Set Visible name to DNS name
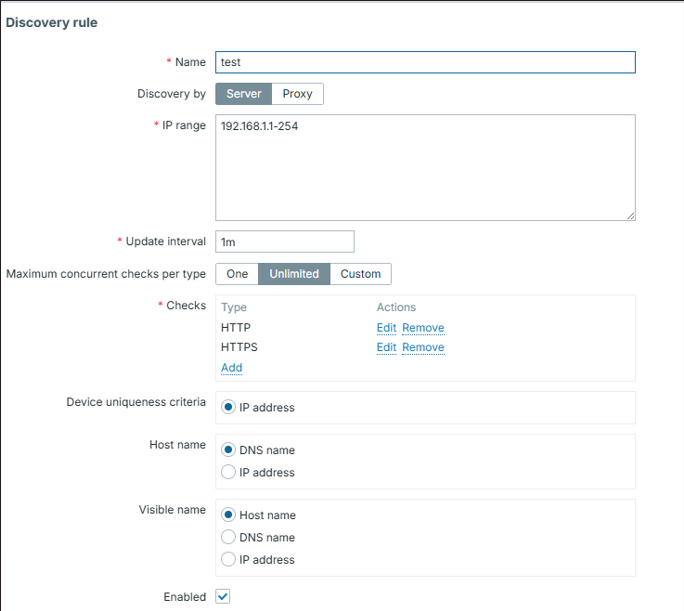 pyautogui.click(x=229, y=538)
